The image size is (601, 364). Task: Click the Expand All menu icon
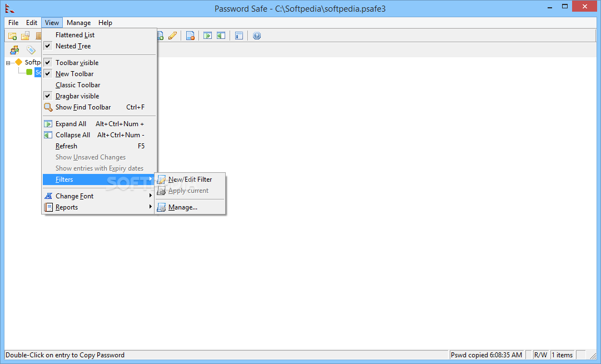point(48,124)
